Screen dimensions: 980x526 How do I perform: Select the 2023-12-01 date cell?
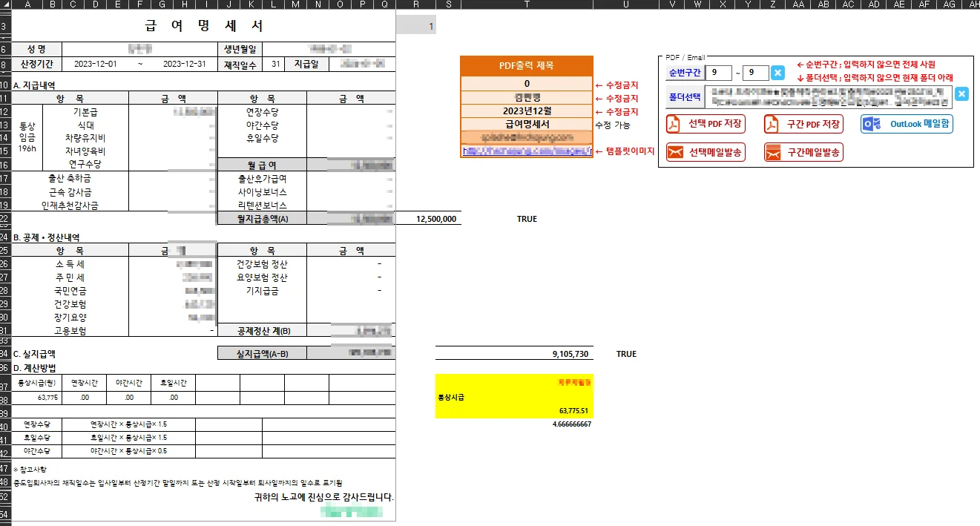[x=96, y=64]
